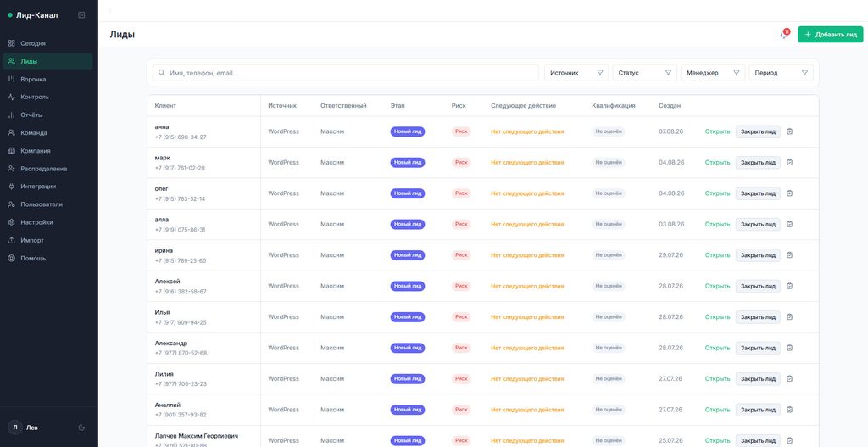Click the task icon in анна's row
Screen dimensions: 868x447
(789, 131)
